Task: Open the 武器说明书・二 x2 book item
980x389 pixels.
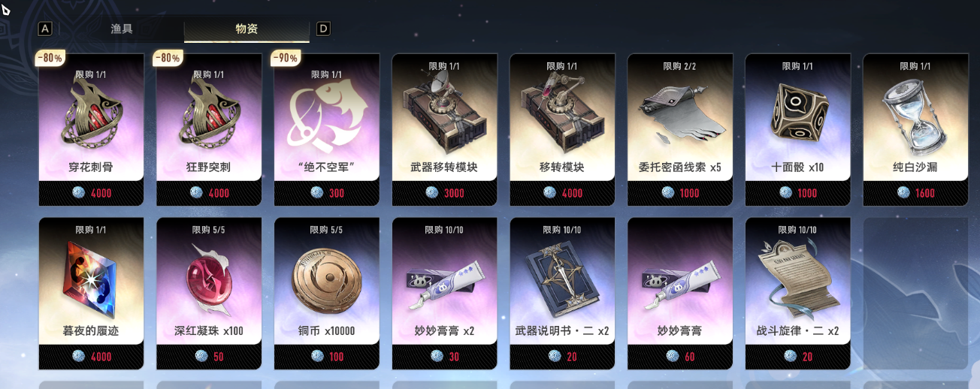Action: pos(562,294)
